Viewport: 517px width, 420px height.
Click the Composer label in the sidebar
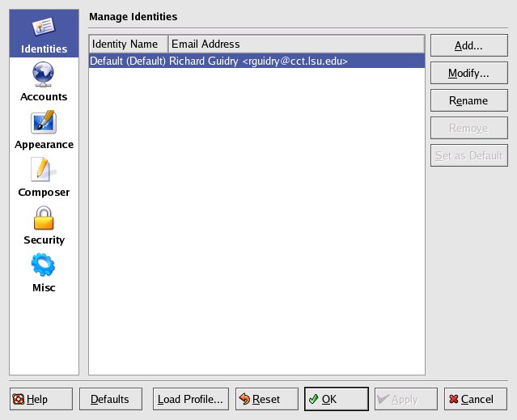44,193
